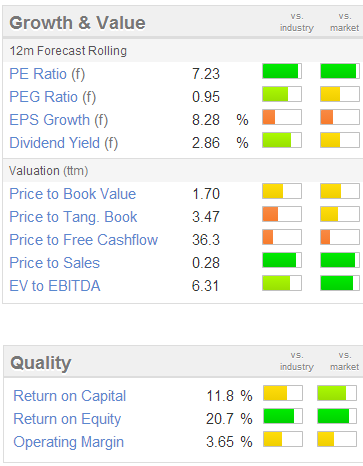Open the Price to Sales link
363x466 pixels.
(x=54, y=263)
